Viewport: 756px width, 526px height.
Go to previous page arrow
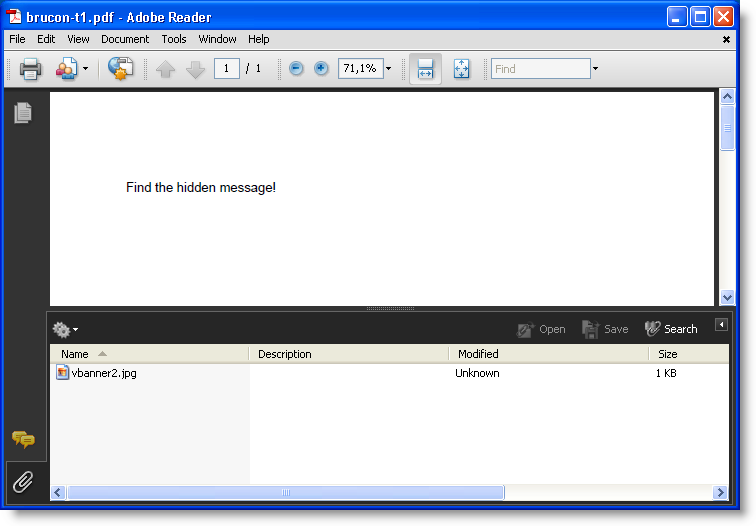click(165, 69)
